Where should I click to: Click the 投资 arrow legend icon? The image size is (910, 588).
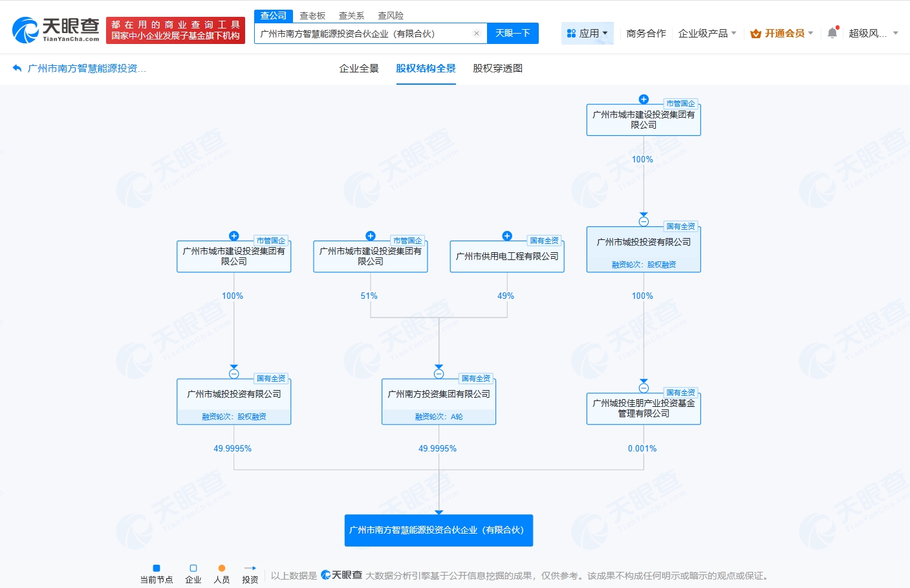pos(250,569)
